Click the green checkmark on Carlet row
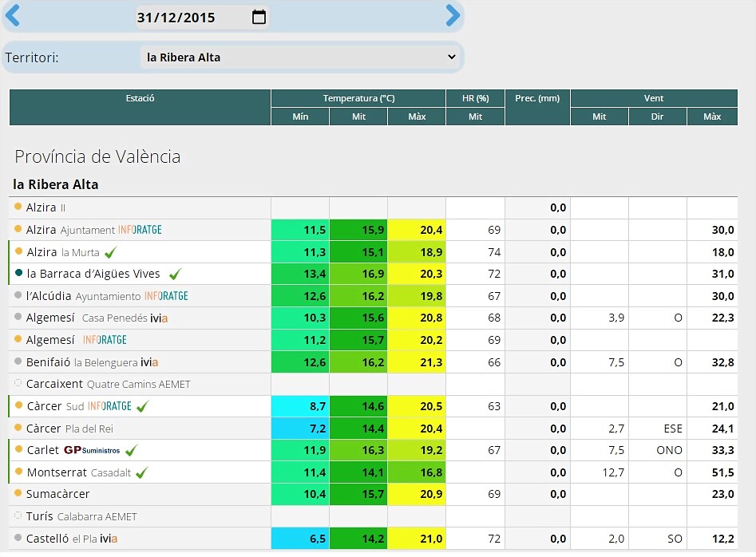The image size is (756, 557). [131, 451]
